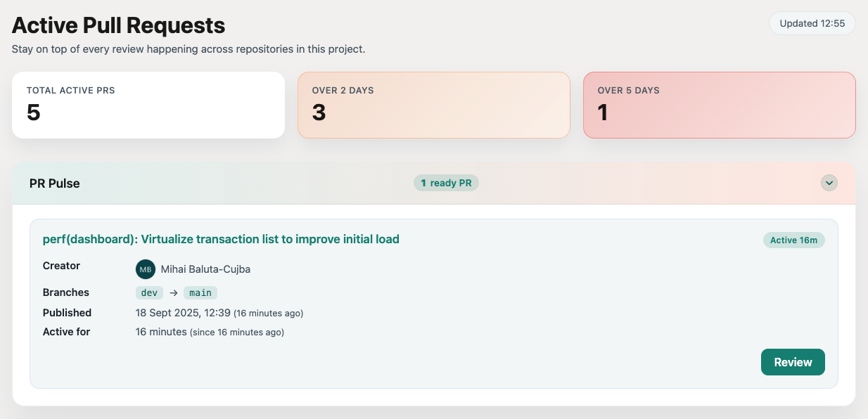Click the Active 16m status badge
Viewport: 868px width, 419px height.
(x=793, y=240)
